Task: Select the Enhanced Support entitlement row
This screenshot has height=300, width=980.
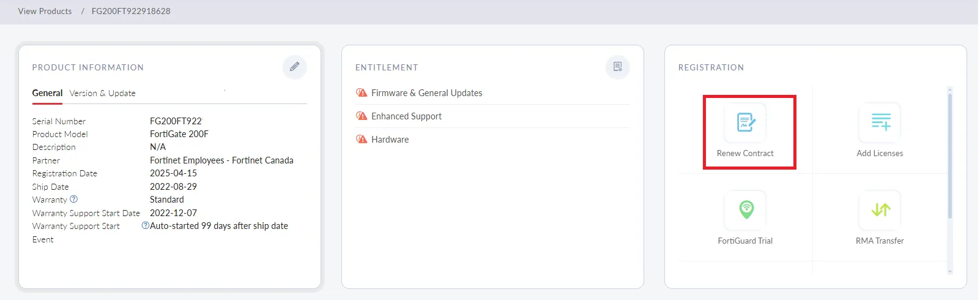Action: [406, 116]
